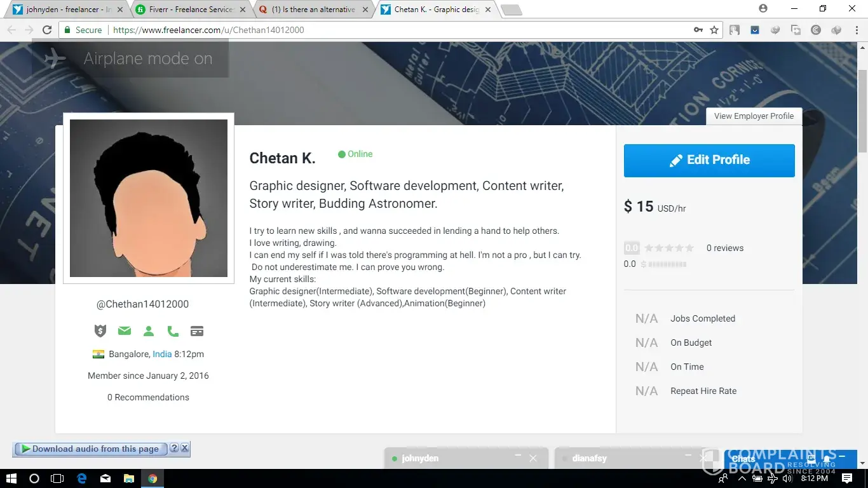Click the phone verified handset icon
The width and height of the screenshot is (868, 488).
(x=173, y=331)
